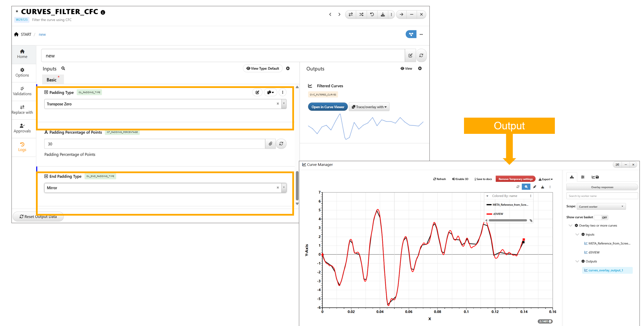644x326 pixels.
Task: Click the edit icon for Padding Type
Action: tap(257, 92)
